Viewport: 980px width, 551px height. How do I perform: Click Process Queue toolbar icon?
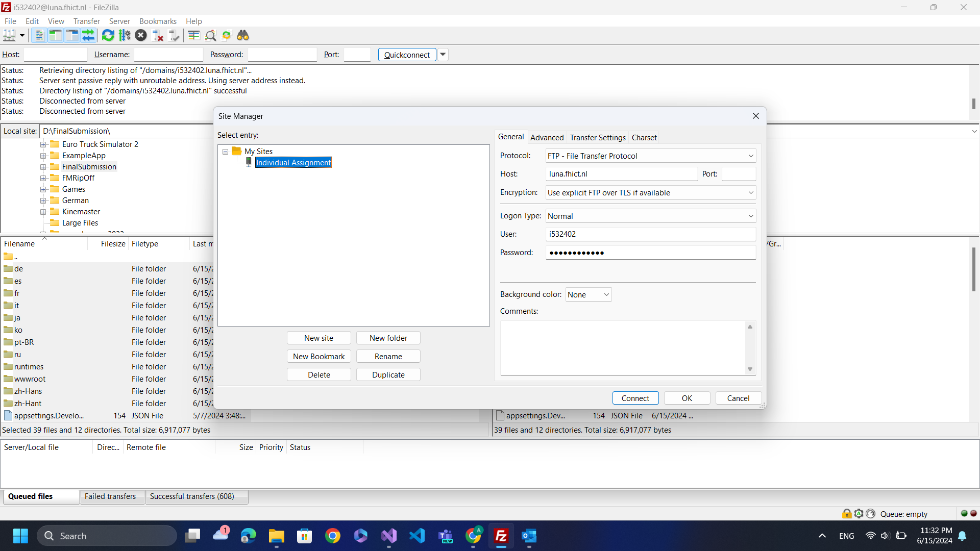(x=125, y=35)
